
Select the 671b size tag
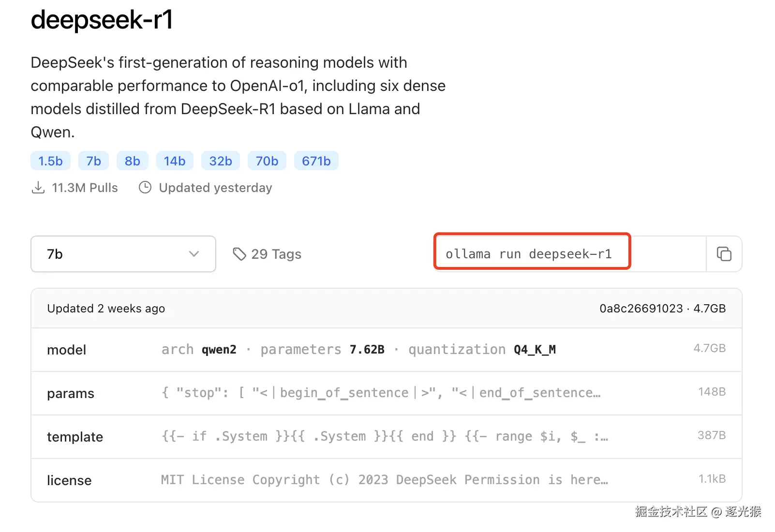316,161
